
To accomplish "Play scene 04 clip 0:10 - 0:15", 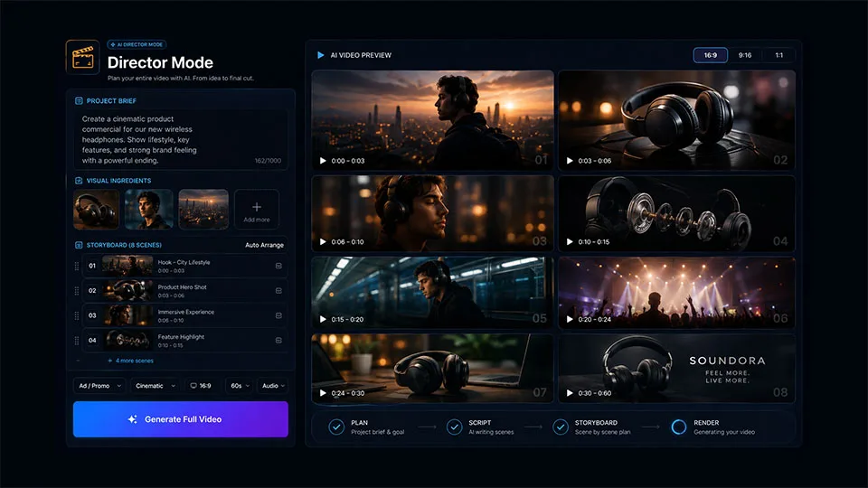I will tap(570, 242).
